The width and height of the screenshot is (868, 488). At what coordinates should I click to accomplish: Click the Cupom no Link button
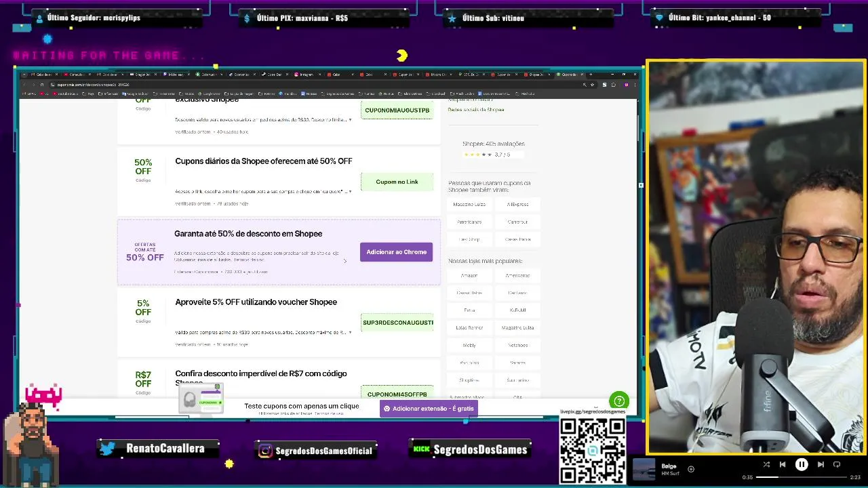pos(397,182)
